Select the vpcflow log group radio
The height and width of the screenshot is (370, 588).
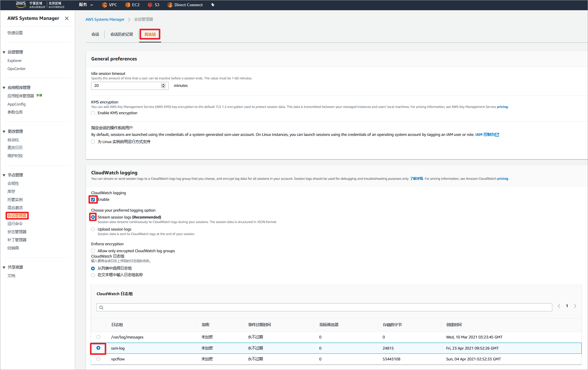point(98,359)
